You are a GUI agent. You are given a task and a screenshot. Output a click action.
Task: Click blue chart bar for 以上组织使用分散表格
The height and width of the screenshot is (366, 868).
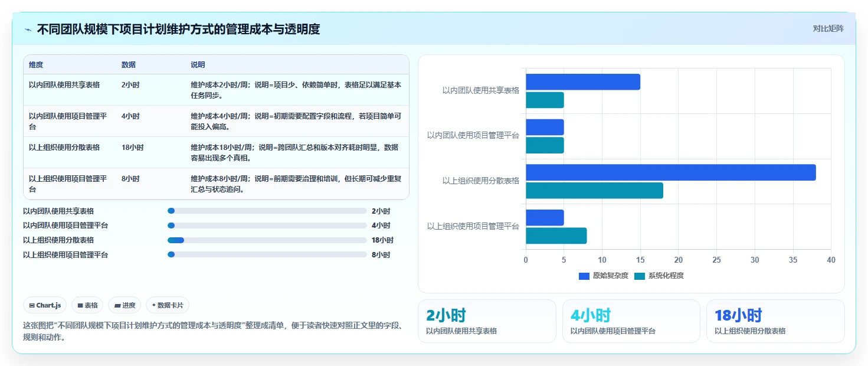(671, 172)
